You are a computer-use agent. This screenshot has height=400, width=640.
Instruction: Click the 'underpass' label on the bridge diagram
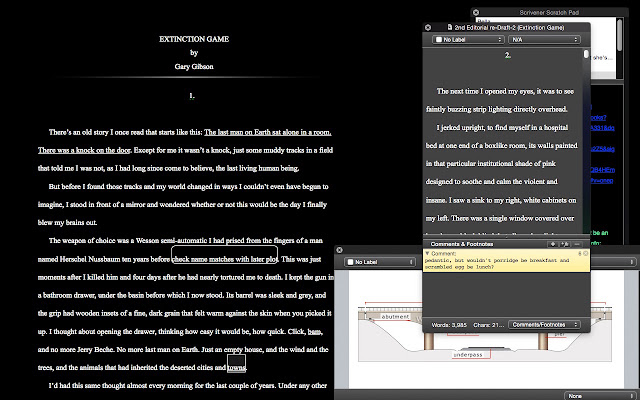point(468,355)
